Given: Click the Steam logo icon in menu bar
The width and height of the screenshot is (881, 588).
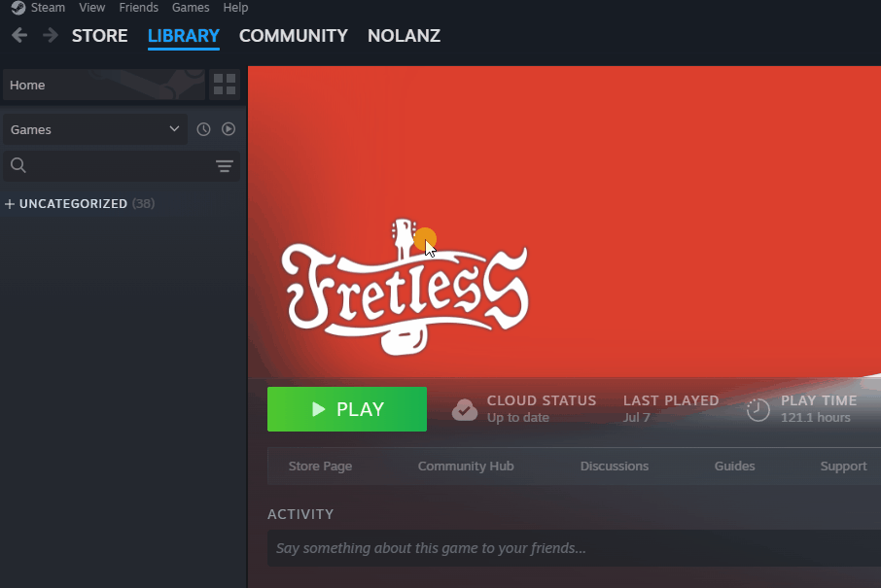Looking at the screenshot, I should [x=18, y=8].
